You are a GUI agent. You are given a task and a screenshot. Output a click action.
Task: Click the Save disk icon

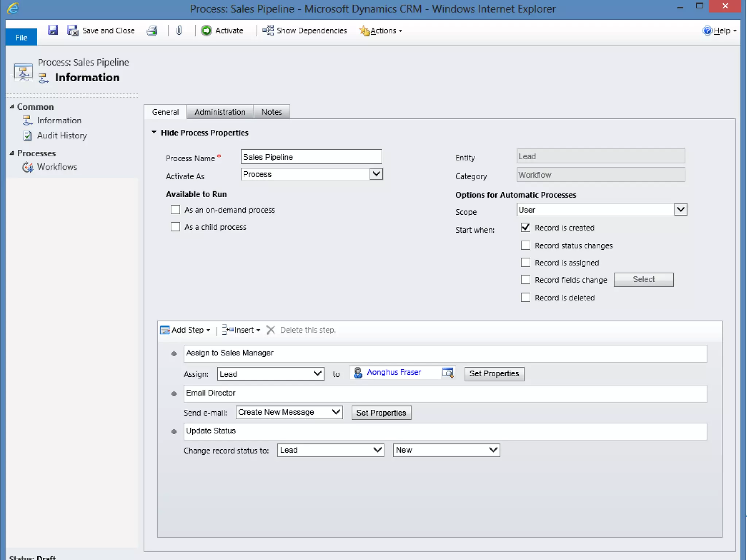pyautogui.click(x=53, y=30)
